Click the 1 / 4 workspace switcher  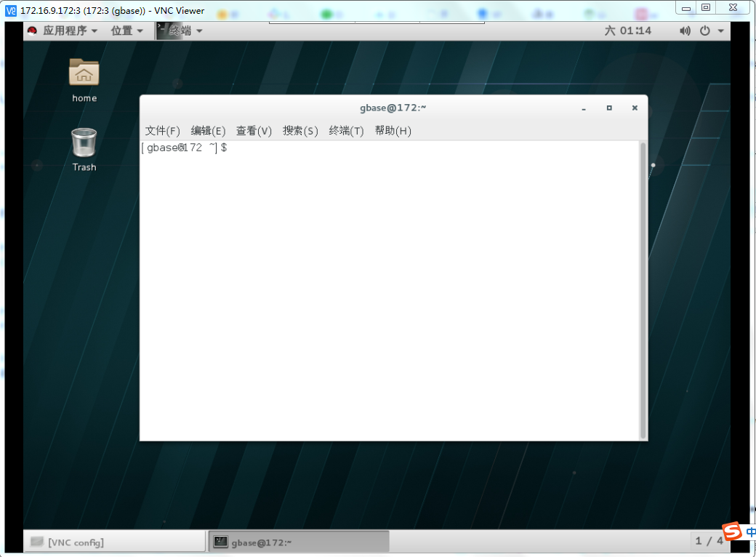coord(709,541)
